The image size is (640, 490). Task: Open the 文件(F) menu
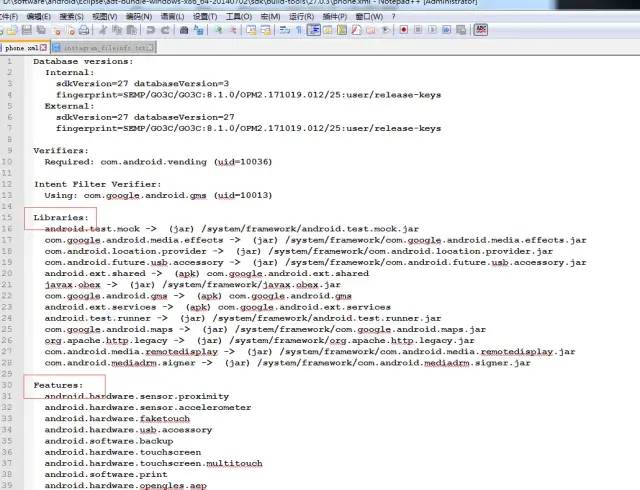[x=9, y=17]
